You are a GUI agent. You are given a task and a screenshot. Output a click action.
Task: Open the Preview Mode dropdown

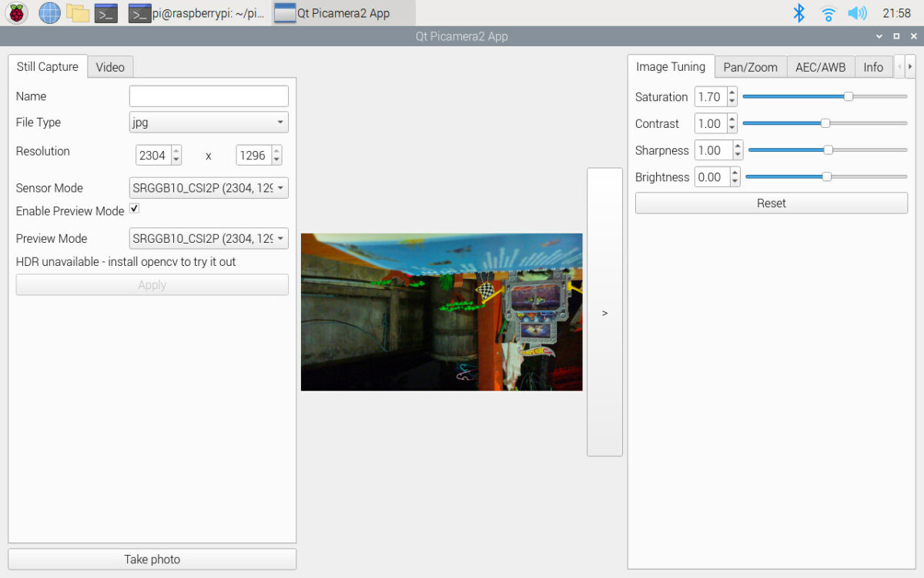point(208,238)
